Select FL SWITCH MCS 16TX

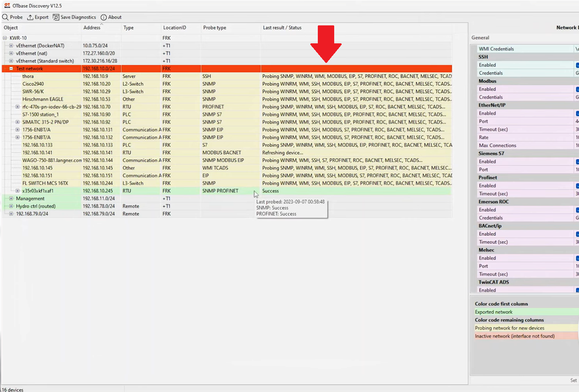45,183
